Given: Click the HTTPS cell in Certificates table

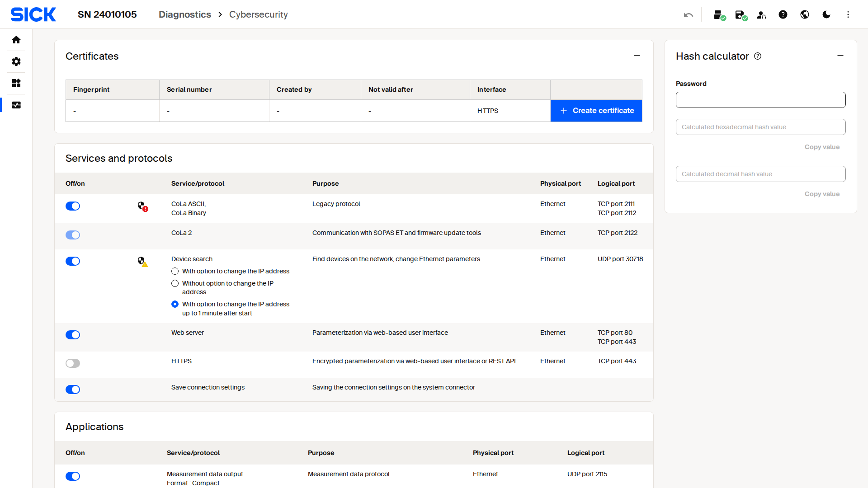Looking at the screenshot, I should tap(510, 111).
